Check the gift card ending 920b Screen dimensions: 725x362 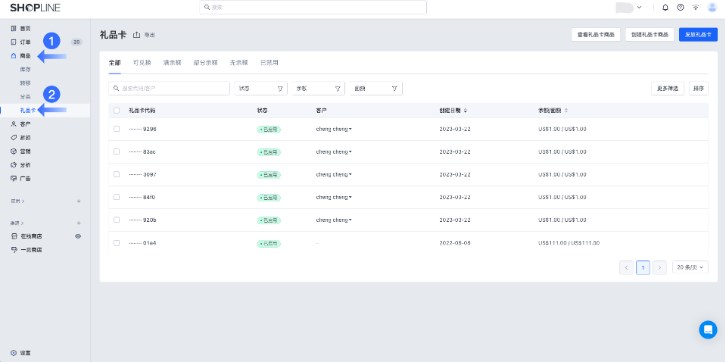(117, 220)
